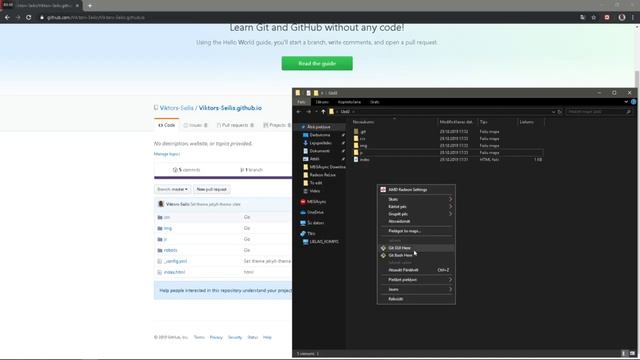Click the red MEGAsync icon in Explorer sidebar
This screenshot has width=640, height=360.
(303, 202)
